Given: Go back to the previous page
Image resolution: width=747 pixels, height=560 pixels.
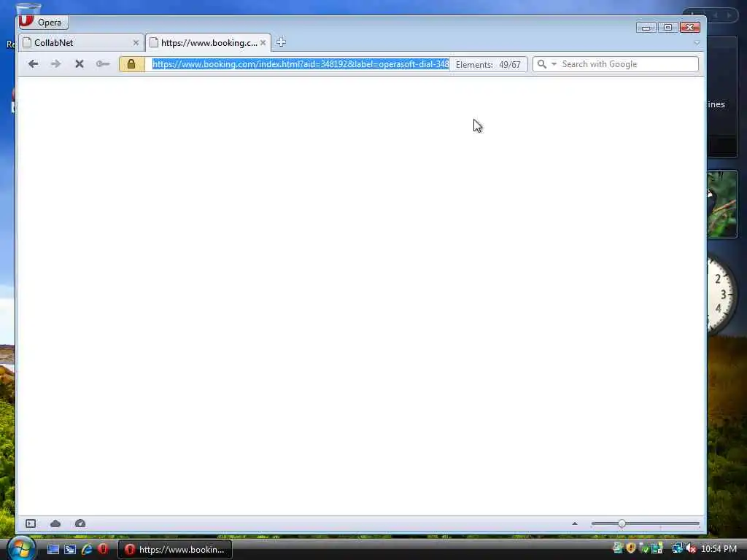Looking at the screenshot, I should [x=33, y=64].
